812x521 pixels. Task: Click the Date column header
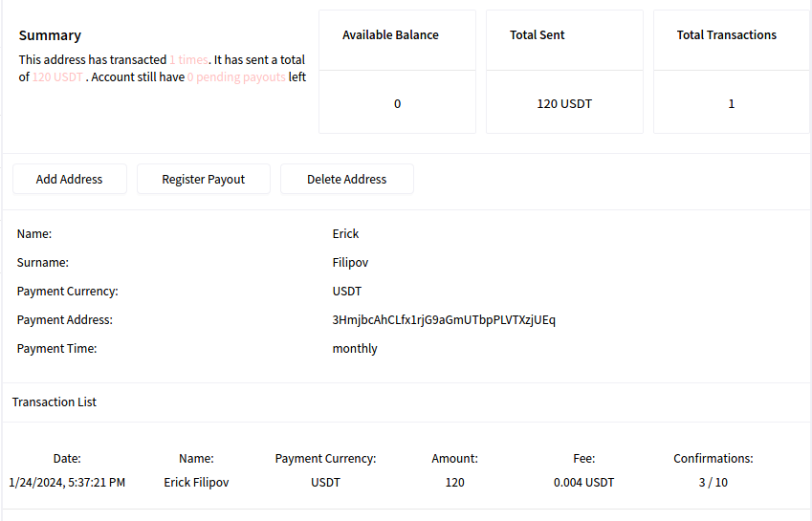click(67, 459)
